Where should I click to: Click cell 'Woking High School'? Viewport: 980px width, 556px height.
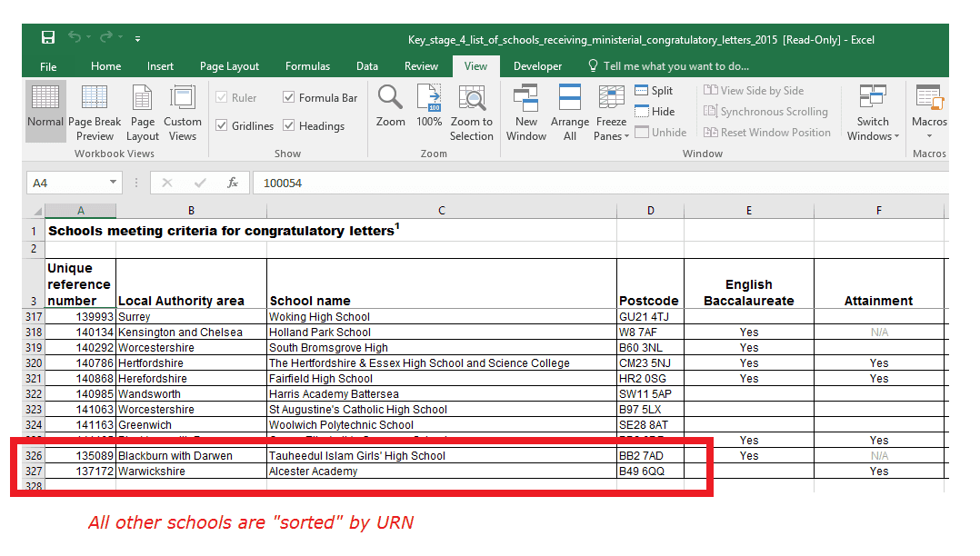click(441, 317)
